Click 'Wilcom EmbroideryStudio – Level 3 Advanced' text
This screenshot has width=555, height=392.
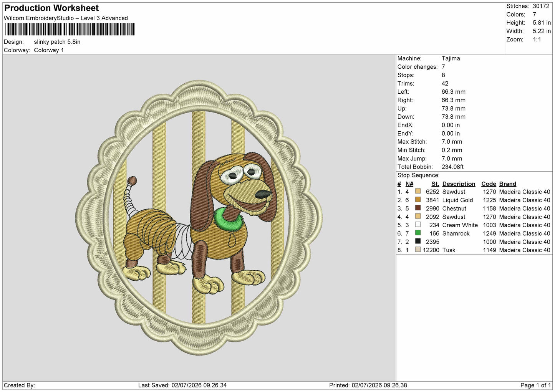point(66,18)
